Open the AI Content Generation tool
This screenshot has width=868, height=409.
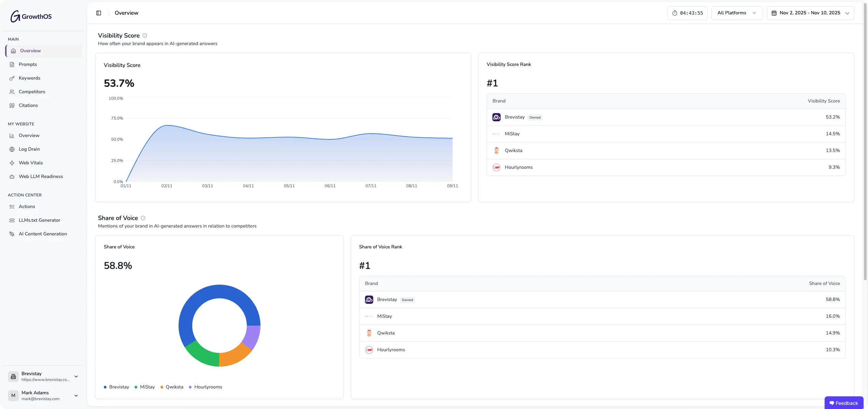coord(43,234)
